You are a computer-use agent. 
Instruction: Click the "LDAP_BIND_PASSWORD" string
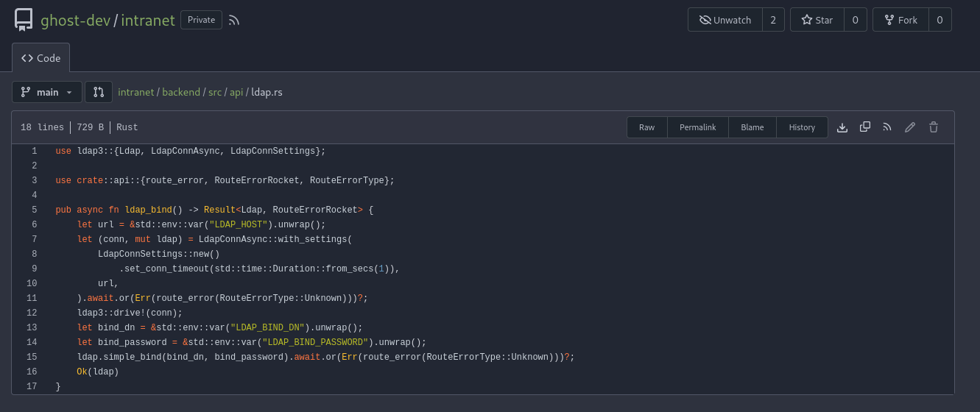tap(315, 342)
